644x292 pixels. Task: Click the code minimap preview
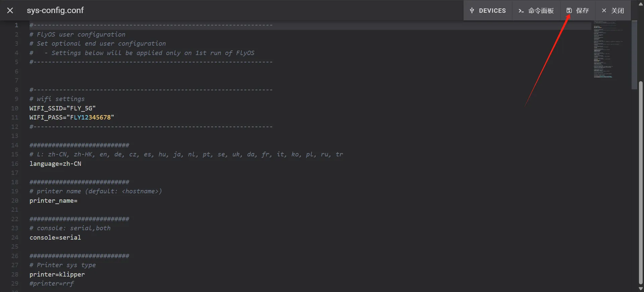(607, 50)
